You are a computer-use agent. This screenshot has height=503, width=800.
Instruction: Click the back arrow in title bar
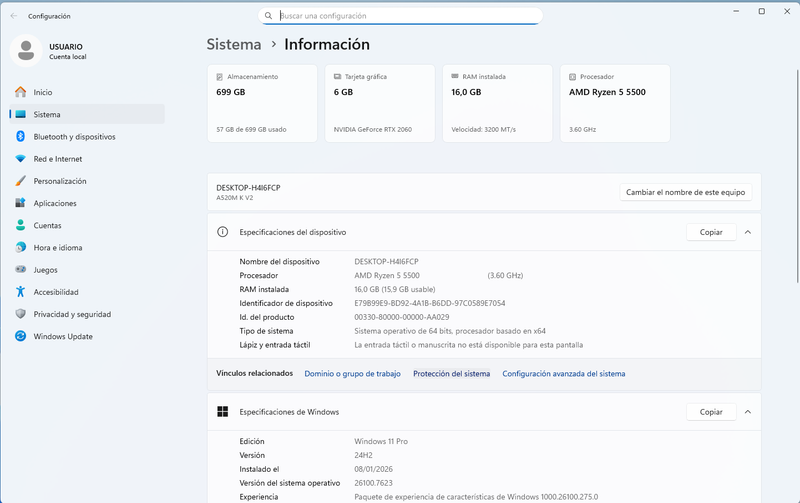click(x=14, y=16)
